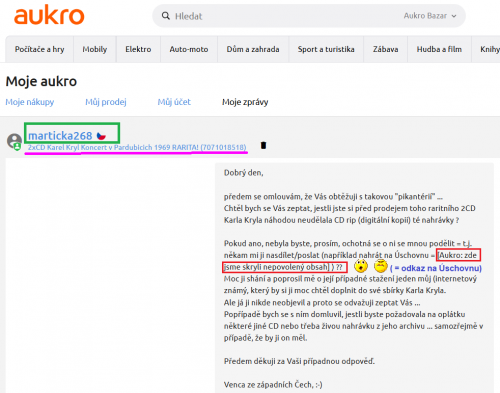The height and width of the screenshot is (393, 500).
Task: Go to Můj prodej tab
Action: click(106, 102)
